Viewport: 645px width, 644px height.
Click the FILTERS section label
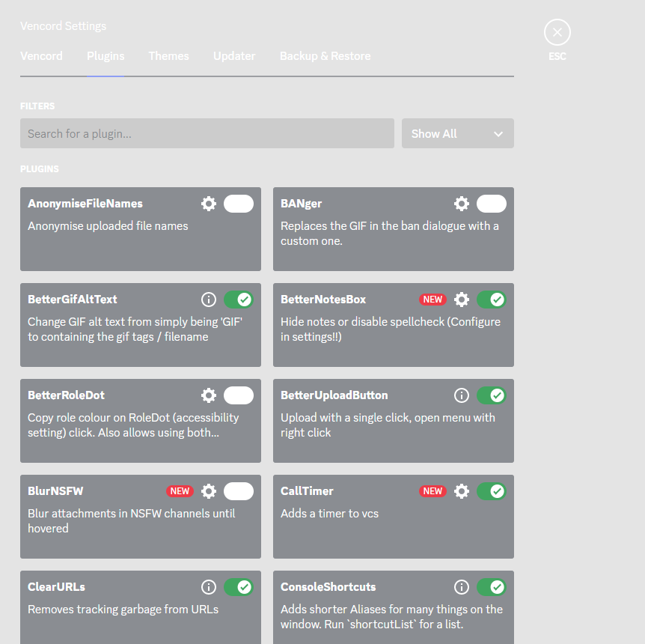coord(37,106)
